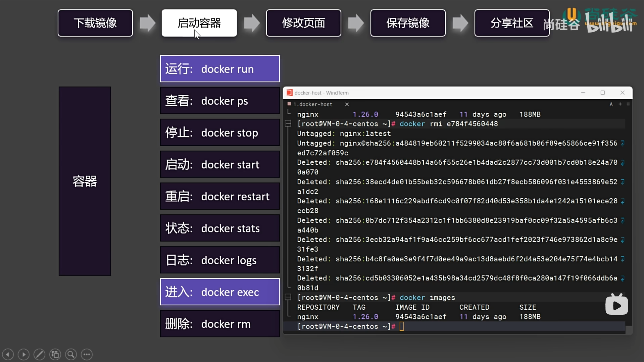Click the SIZE column header

point(528,307)
